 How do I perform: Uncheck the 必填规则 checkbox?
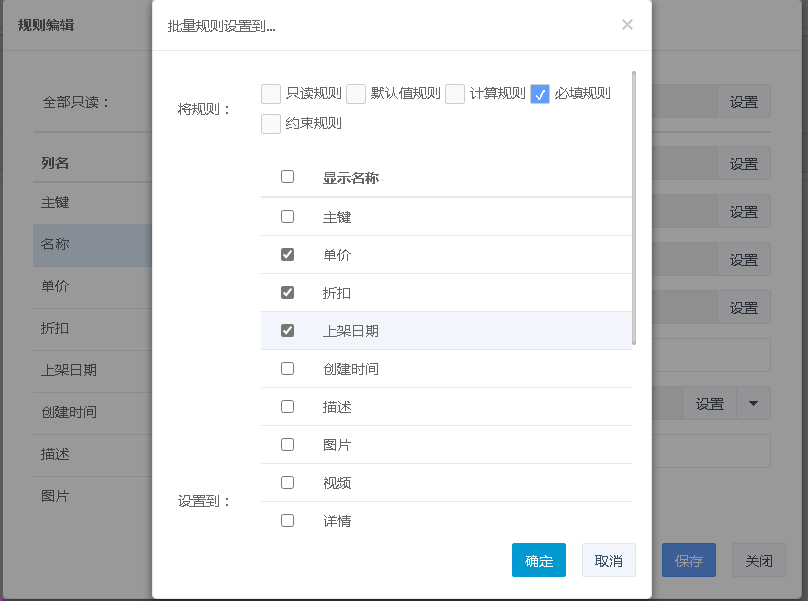(x=540, y=94)
